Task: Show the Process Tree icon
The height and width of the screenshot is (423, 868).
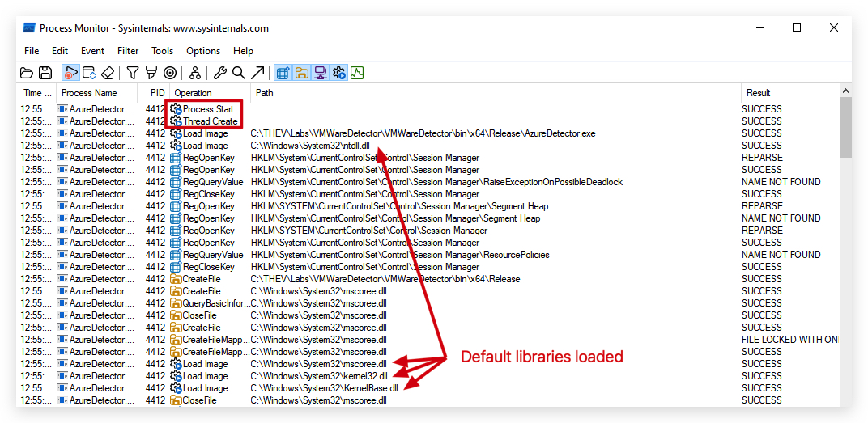Action: [x=195, y=73]
